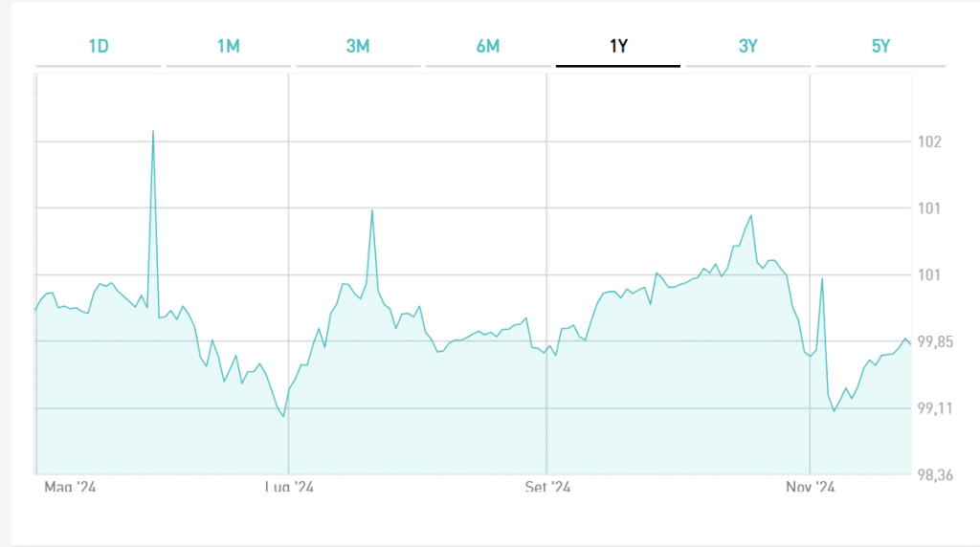Click the 99,85 price axis label
The image size is (980, 547).
[934, 342]
